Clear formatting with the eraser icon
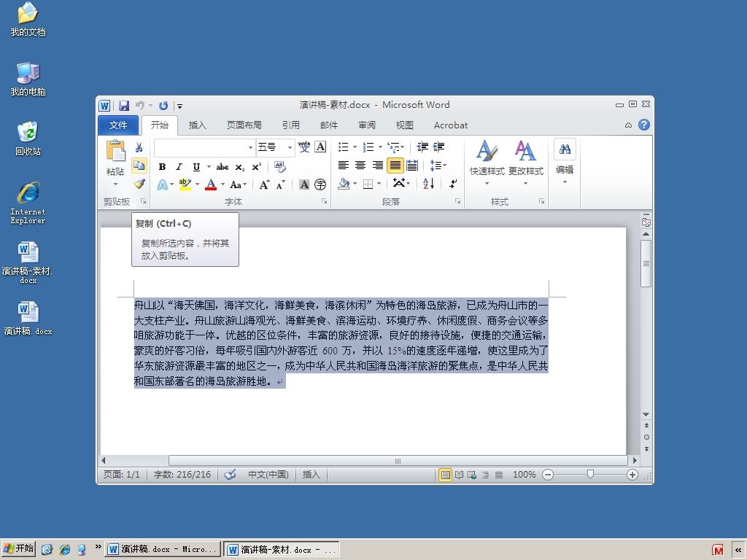Screen dimensions: 747x560 pos(280,167)
